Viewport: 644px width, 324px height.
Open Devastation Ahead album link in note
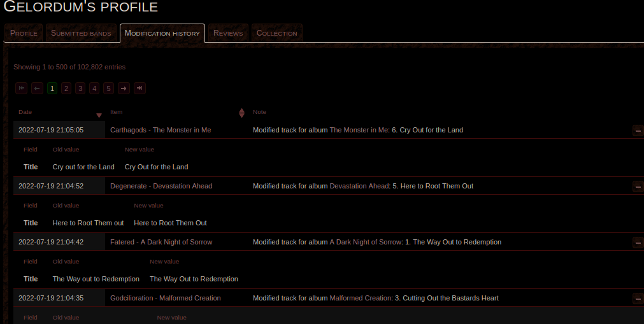pos(359,186)
